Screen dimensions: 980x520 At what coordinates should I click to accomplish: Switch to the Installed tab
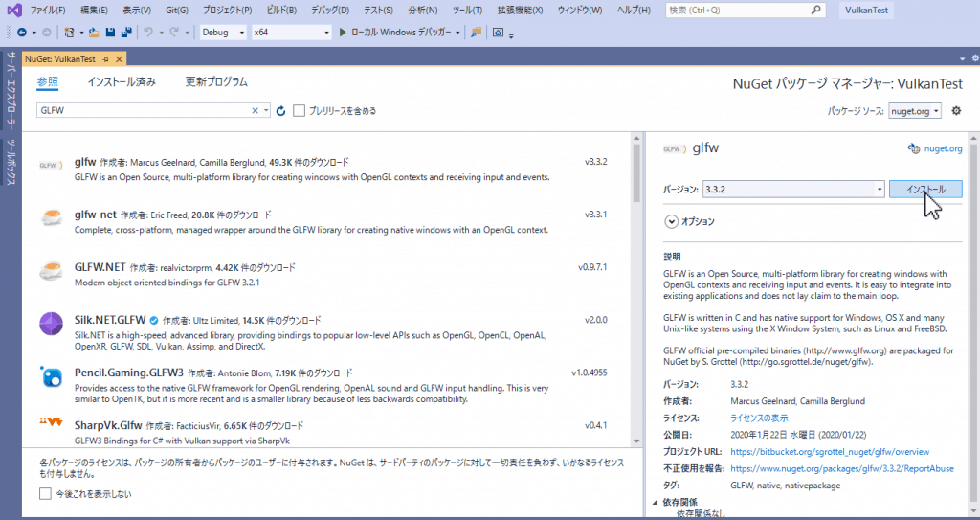(122, 82)
